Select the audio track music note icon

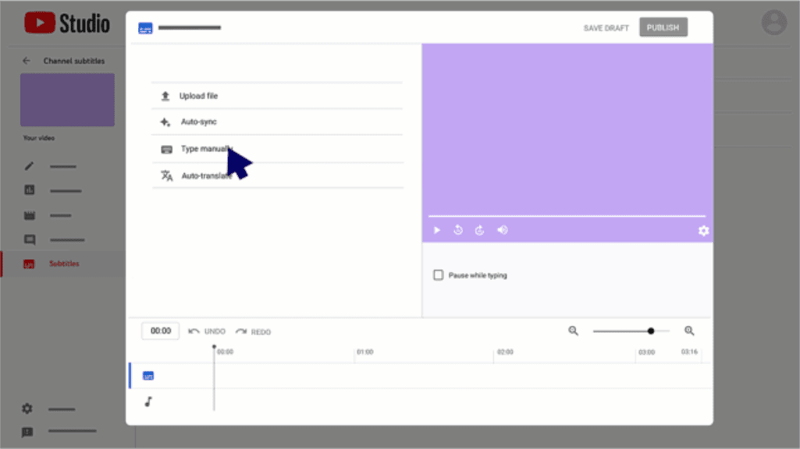pos(148,401)
